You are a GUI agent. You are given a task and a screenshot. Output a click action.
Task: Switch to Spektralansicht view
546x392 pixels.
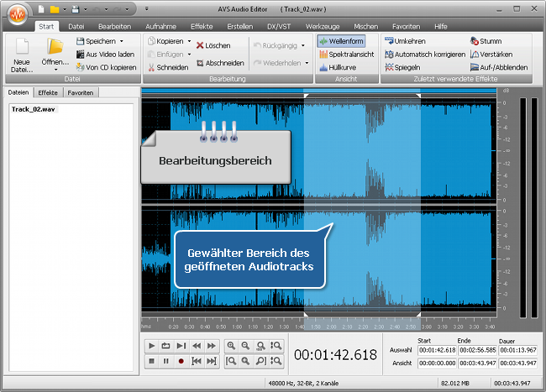(x=345, y=54)
